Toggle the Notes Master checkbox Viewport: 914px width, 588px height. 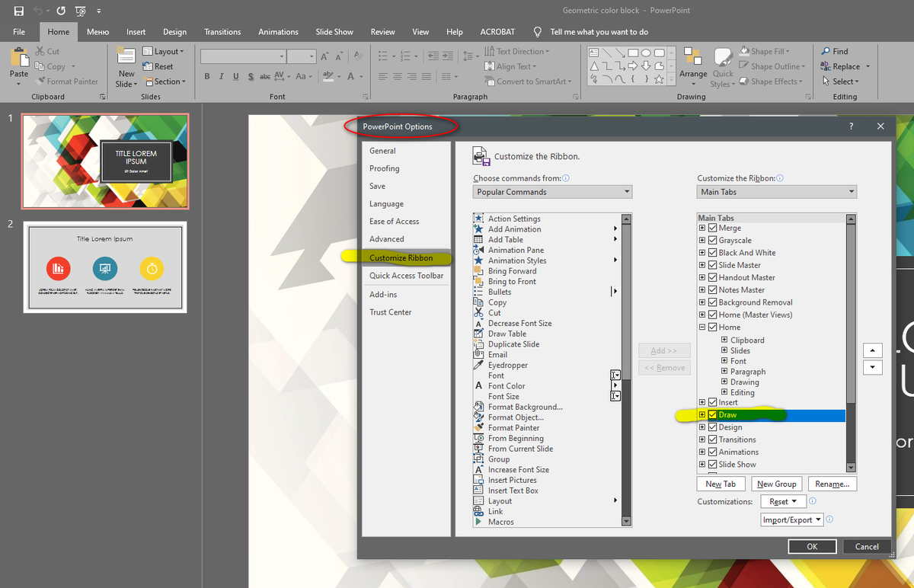[712, 289]
